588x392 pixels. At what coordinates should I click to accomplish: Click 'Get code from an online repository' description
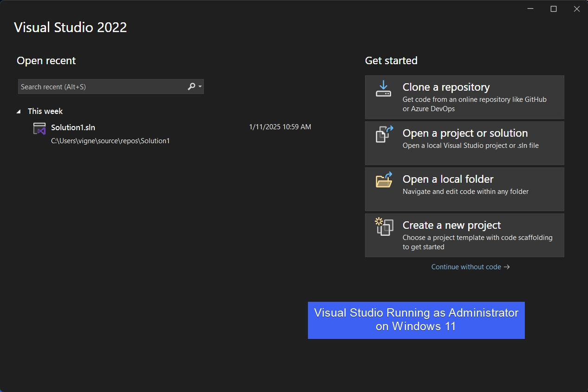click(x=475, y=104)
